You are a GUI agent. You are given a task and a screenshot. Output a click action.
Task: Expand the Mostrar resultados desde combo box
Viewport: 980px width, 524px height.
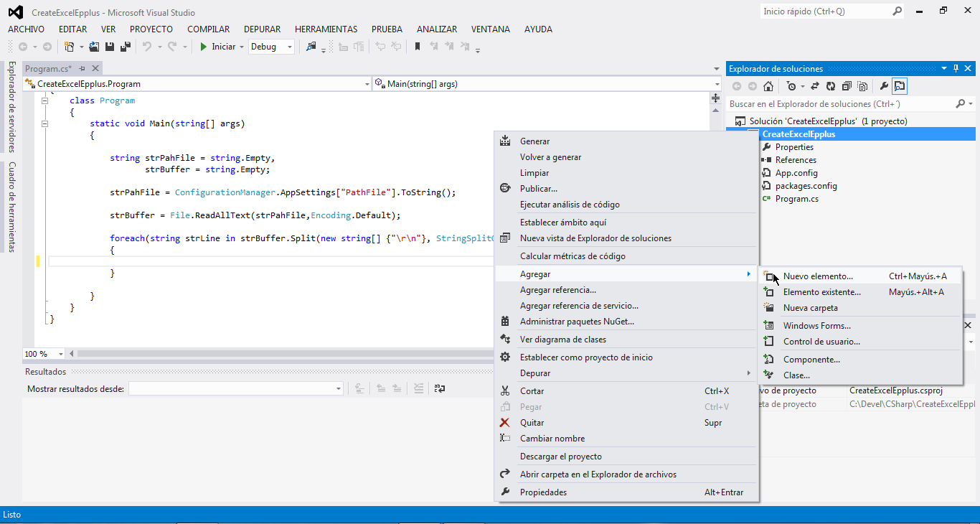339,388
